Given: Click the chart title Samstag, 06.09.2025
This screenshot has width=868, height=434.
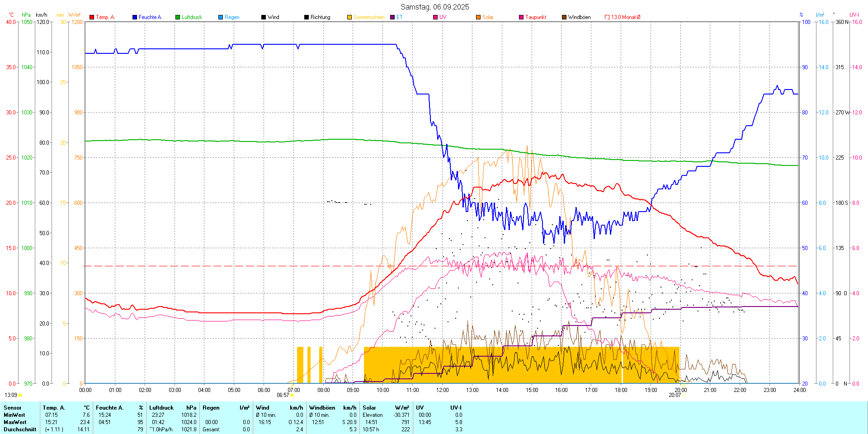Looking at the screenshot, I should pos(434,7).
